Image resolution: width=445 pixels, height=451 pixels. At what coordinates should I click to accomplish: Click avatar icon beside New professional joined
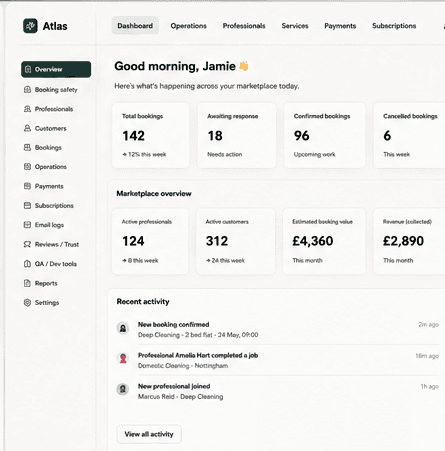(123, 389)
